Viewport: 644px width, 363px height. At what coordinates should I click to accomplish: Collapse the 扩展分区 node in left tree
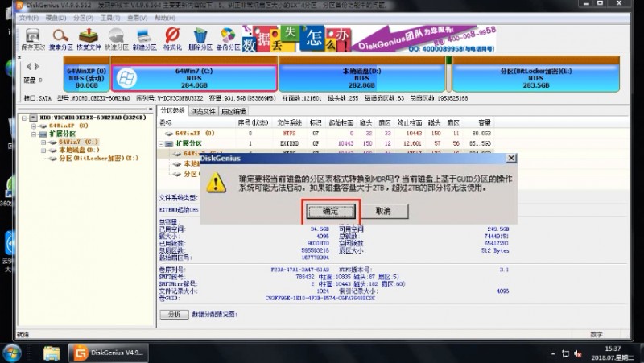tap(34, 134)
